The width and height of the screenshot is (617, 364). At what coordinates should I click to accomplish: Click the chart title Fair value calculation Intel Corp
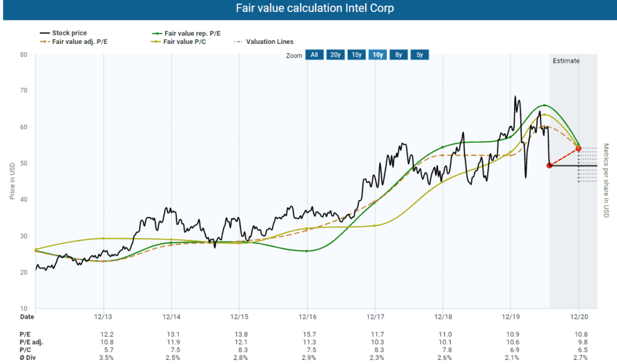pos(315,8)
